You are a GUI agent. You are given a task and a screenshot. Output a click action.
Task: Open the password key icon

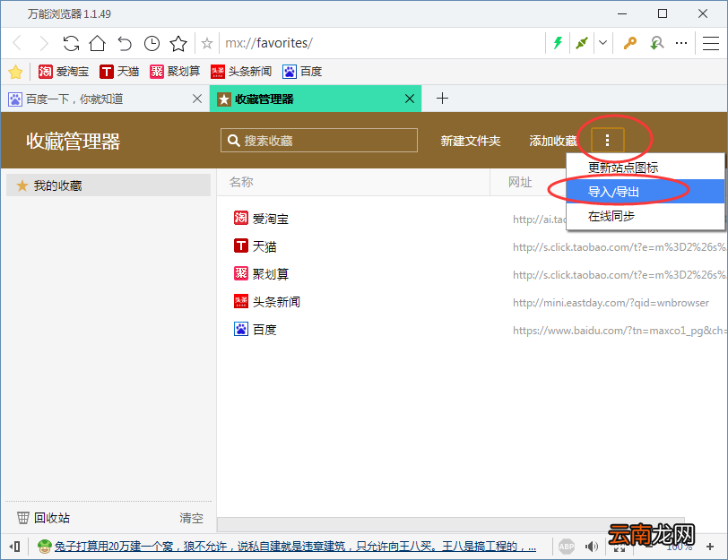[x=629, y=43]
